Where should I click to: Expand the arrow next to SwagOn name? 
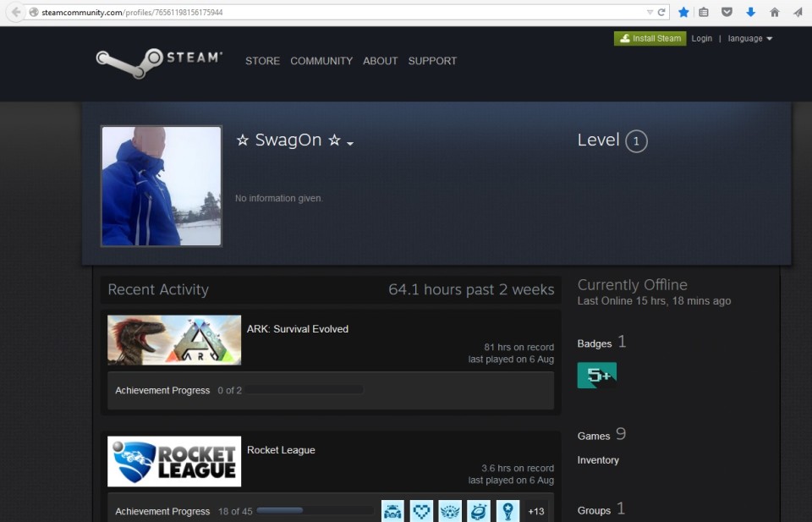(x=350, y=144)
